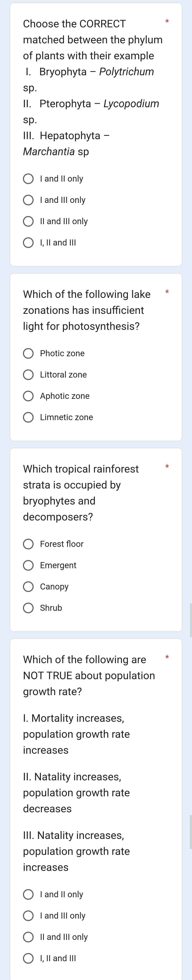Select Forest floor for the rainforest strata question
192x980 pixels.
point(29,544)
